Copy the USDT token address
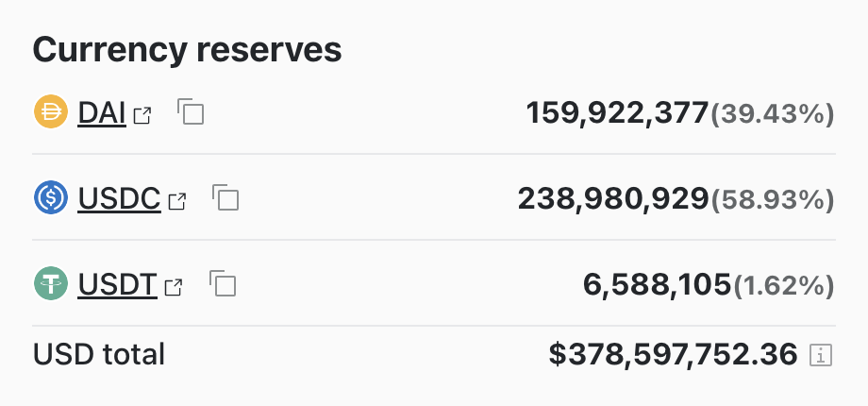The width and height of the screenshot is (868, 406). pyautogui.click(x=222, y=284)
